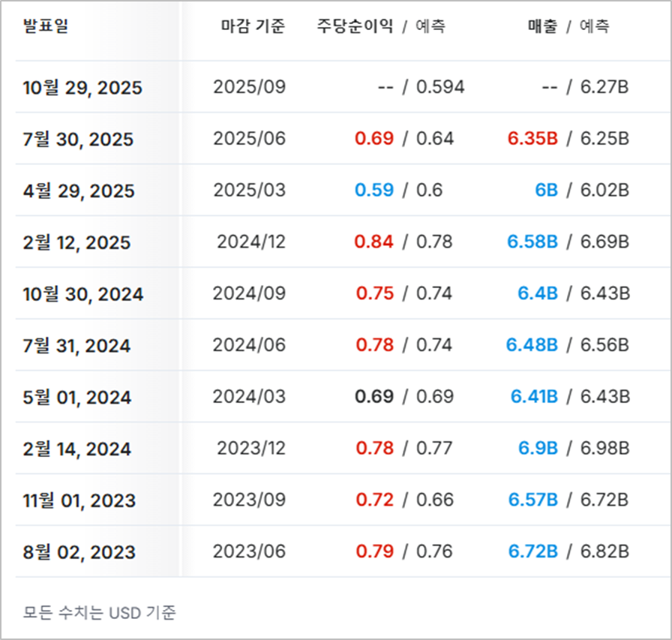This screenshot has width=672, height=640.
Task: Click the black 0.69 EPS value for 2024/03
Action: point(374,396)
